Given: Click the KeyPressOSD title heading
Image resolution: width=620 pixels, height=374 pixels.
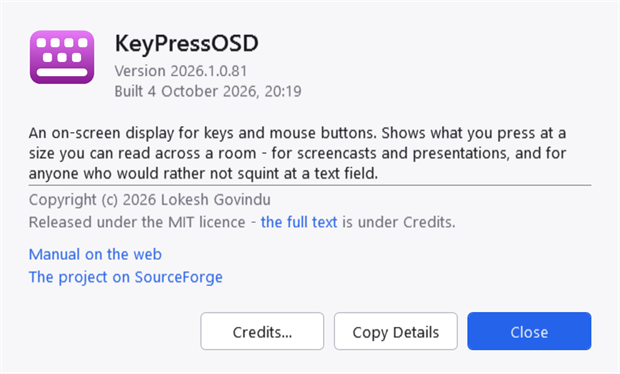Looking at the screenshot, I should (x=187, y=44).
